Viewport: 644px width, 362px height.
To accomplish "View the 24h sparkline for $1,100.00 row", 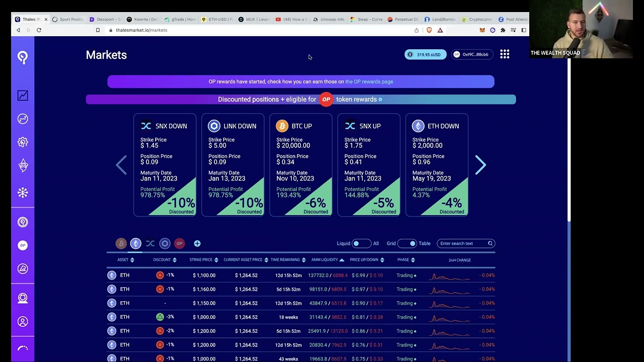I will (x=450, y=276).
